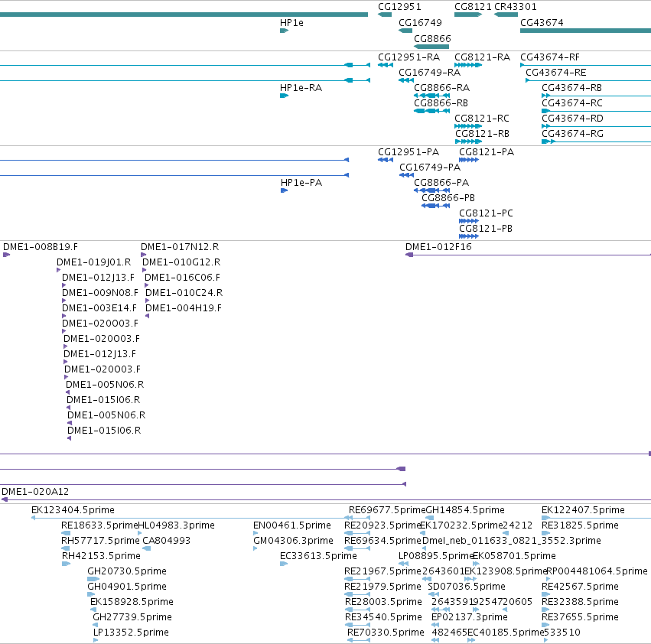
Task: Click the GH14854.5prime EST label
Action: (465, 510)
